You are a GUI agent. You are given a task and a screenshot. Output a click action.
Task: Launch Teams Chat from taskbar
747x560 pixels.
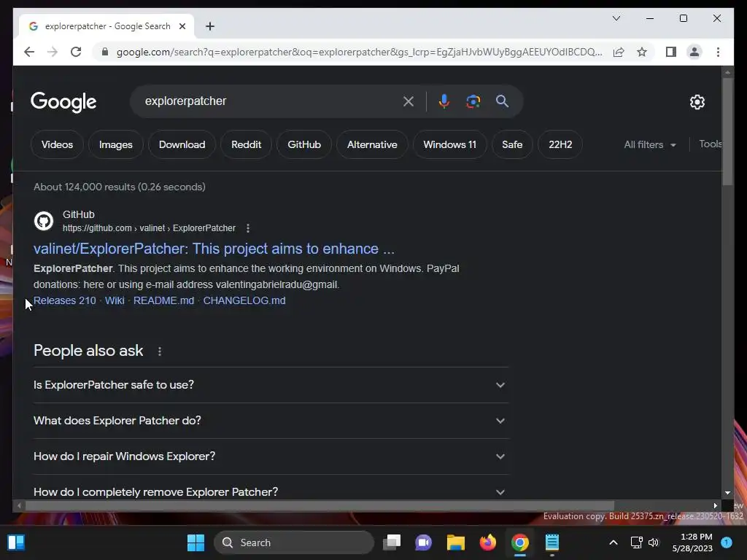[x=423, y=542]
